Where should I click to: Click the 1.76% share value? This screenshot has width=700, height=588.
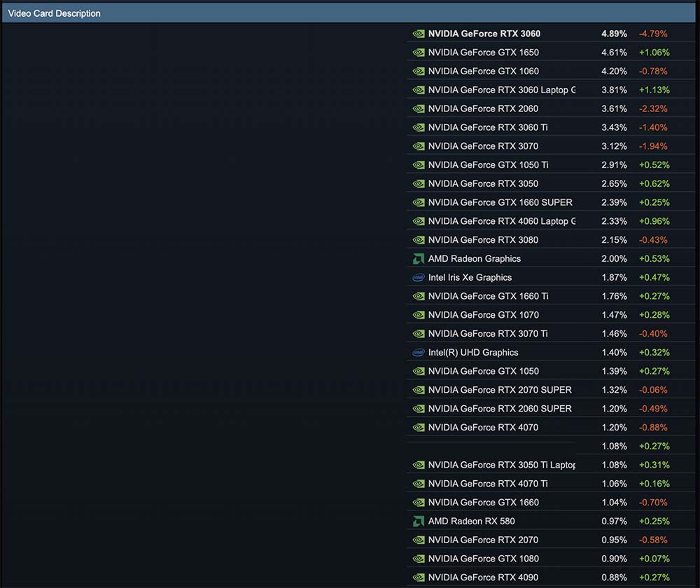[x=614, y=297]
